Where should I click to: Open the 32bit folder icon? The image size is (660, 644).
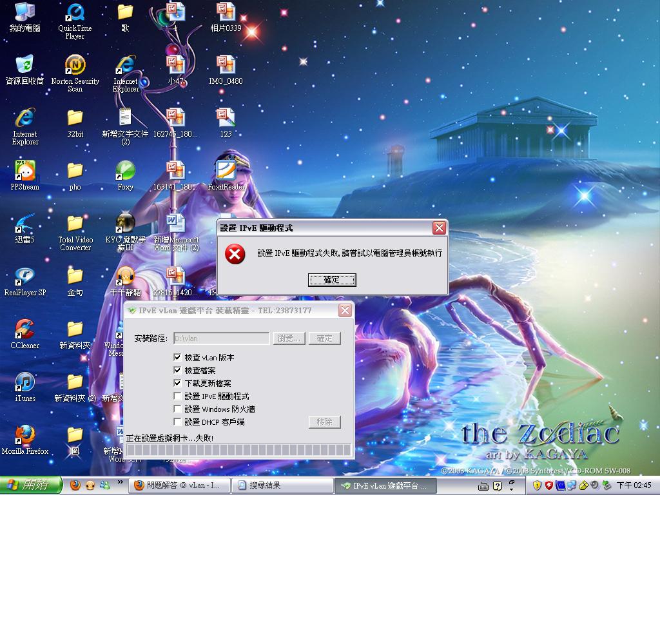coord(75,123)
